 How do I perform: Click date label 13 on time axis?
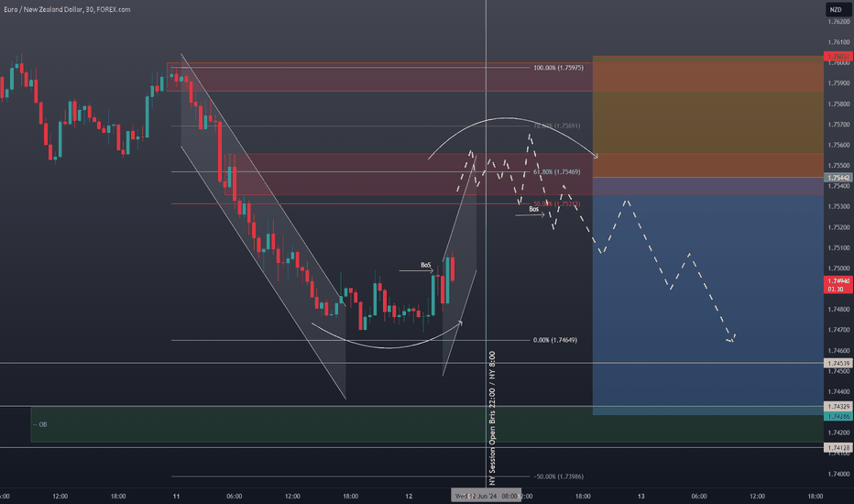point(641,496)
